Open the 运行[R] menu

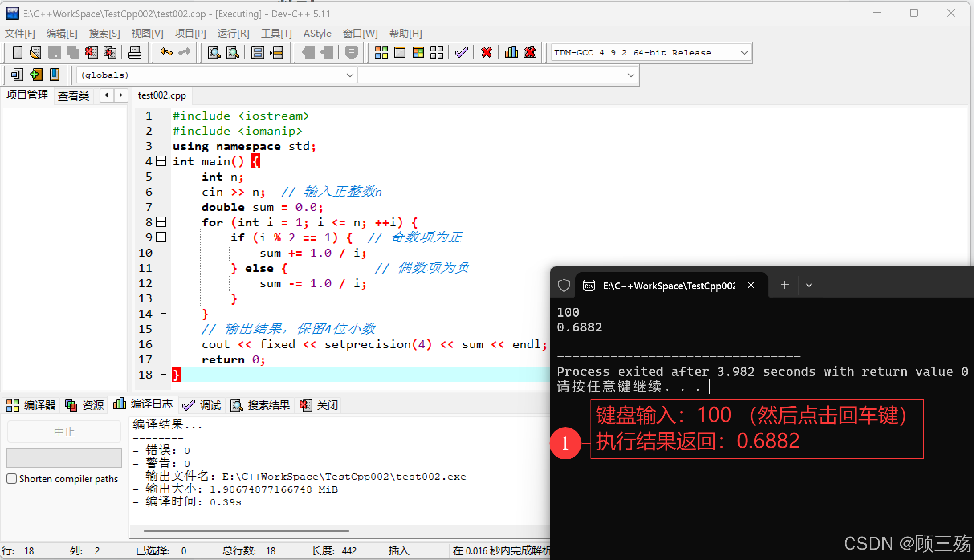point(233,33)
